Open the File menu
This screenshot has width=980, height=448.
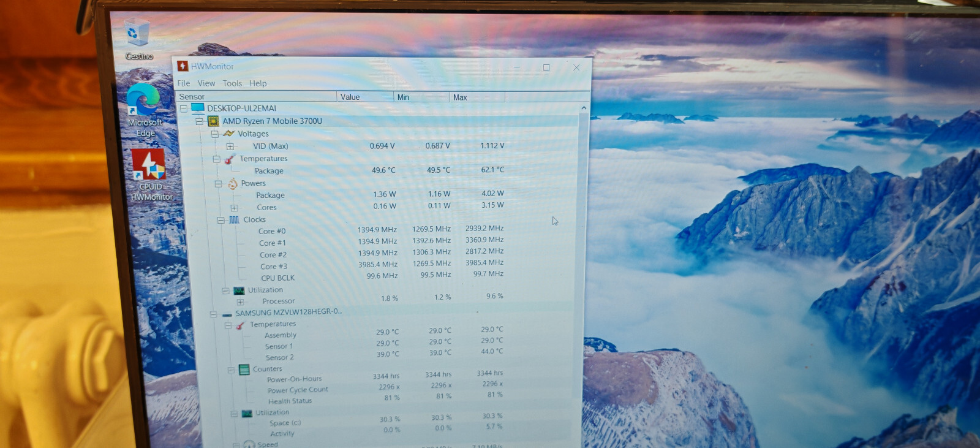click(184, 83)
